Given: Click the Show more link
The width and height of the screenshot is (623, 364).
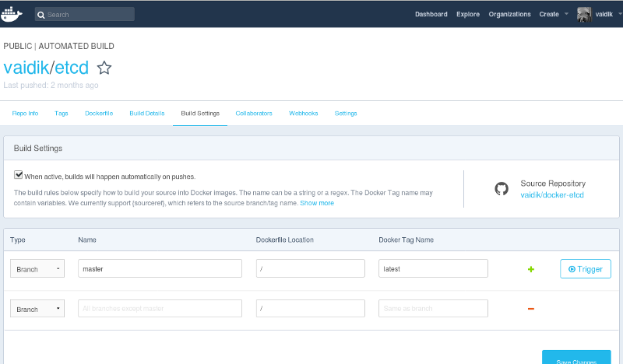Looking at the screenshot, I should click(x=317, y=203).
